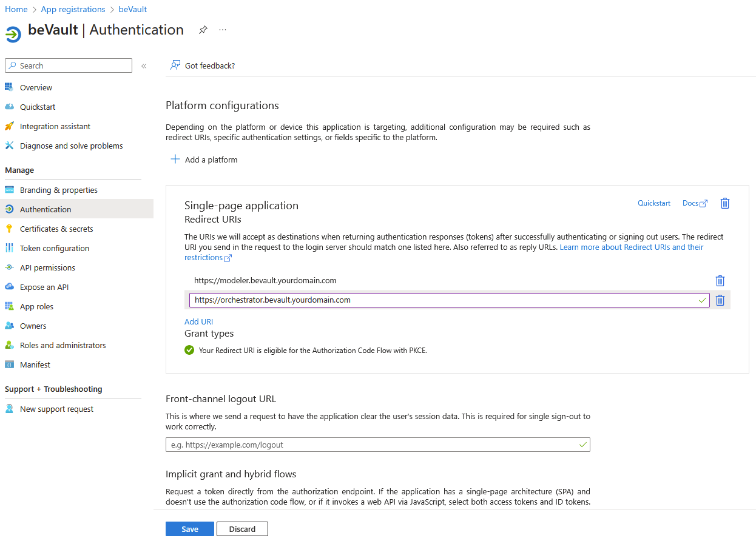The height and width of the screenshot is (541, 756).
Task: Focus the Front-channel logout URL field
Action: [x=371, y=445]
